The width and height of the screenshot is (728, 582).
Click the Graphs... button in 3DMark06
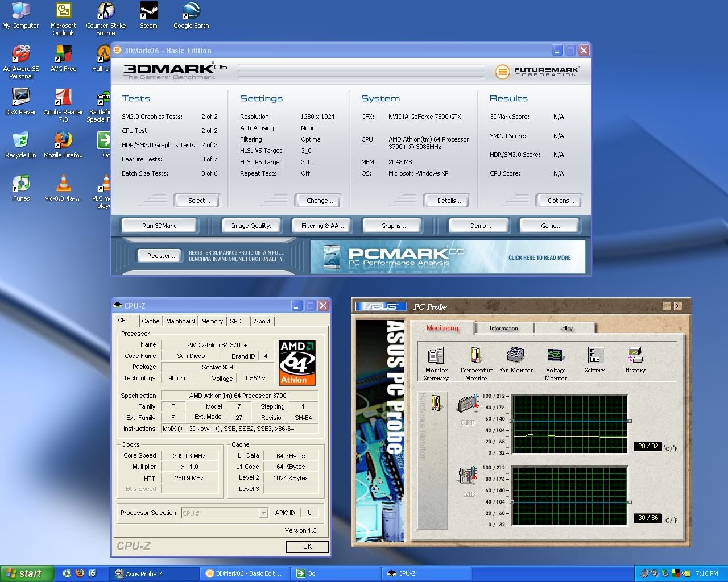[x=393, y=226]
